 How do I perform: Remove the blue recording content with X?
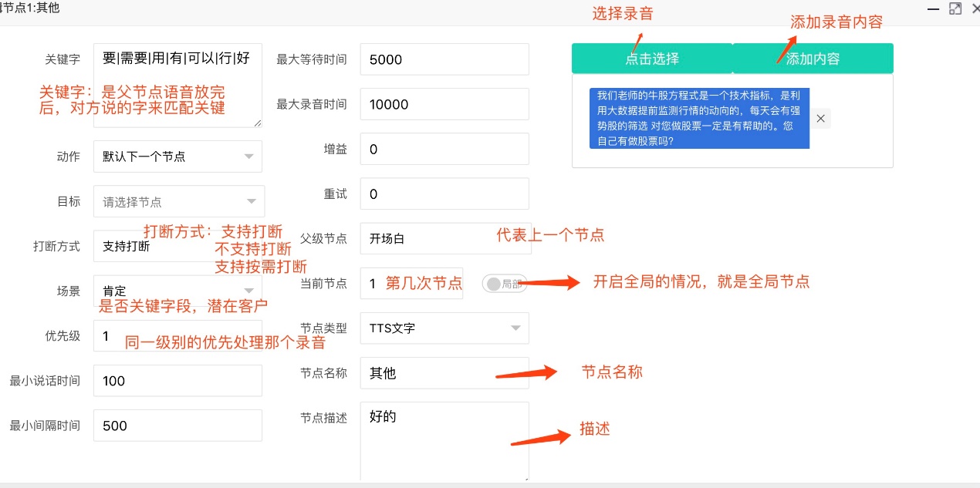pyautogui.click(x=821, y=119)
